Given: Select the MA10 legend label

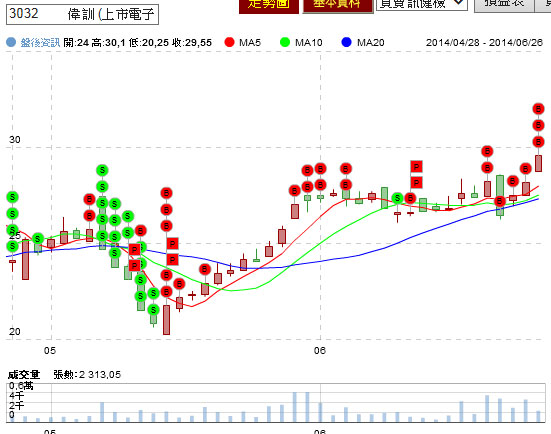Looking at the screenshot, I should coord(309,43).
